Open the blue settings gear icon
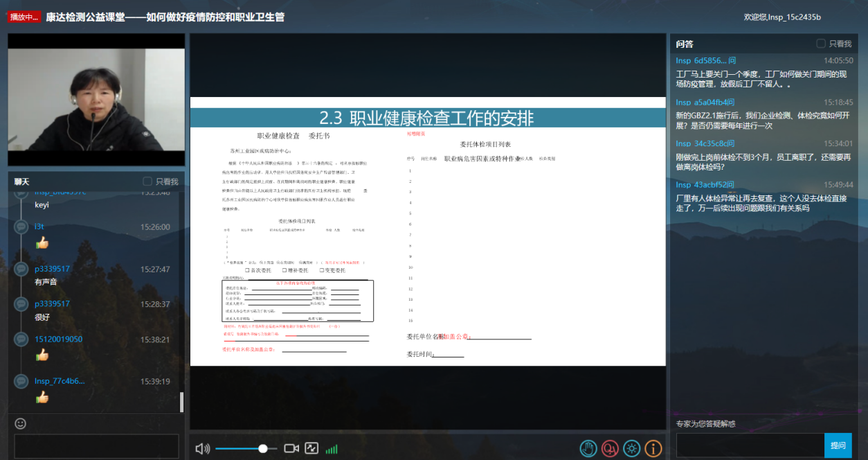Image resolution: width=868 pixels, height=460 pixels. coord(631,448)
